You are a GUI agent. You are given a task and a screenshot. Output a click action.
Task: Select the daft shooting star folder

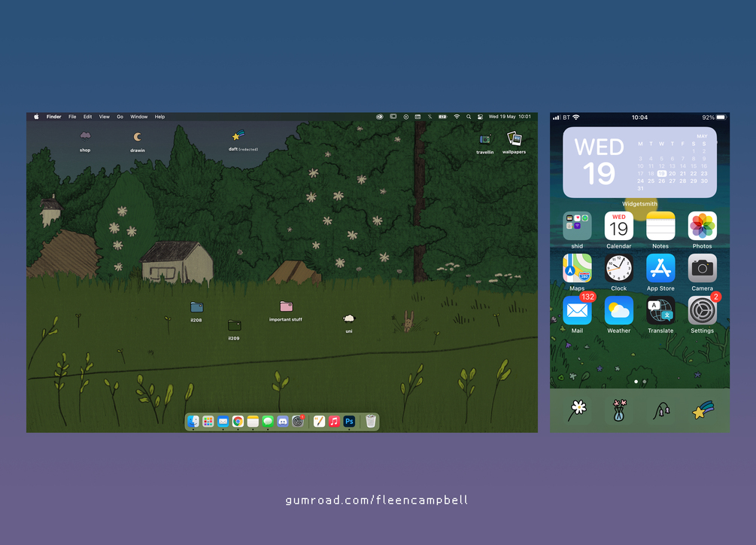tap(242, 141)
